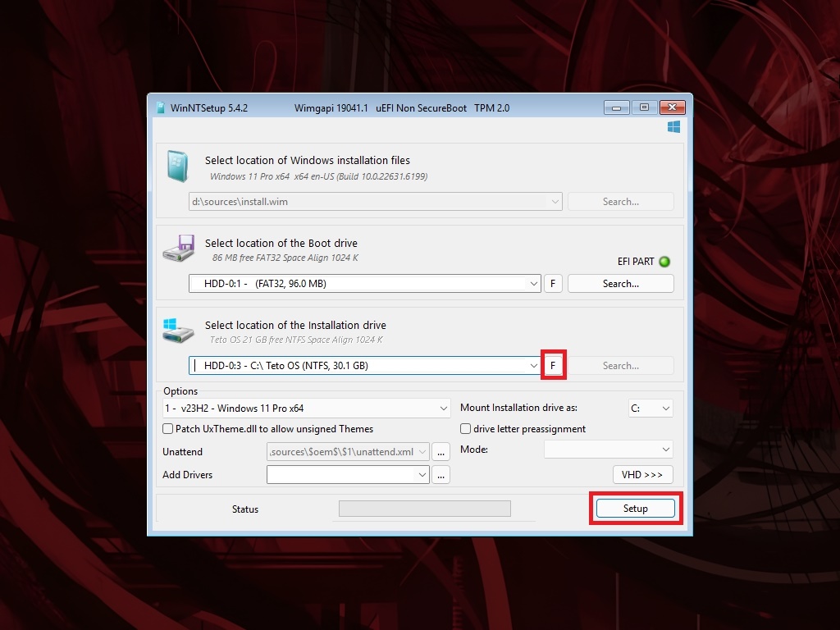
Task: Click 'Windows 11 Pro x64 x64 en-US' build text
Action: pos(318,176)
